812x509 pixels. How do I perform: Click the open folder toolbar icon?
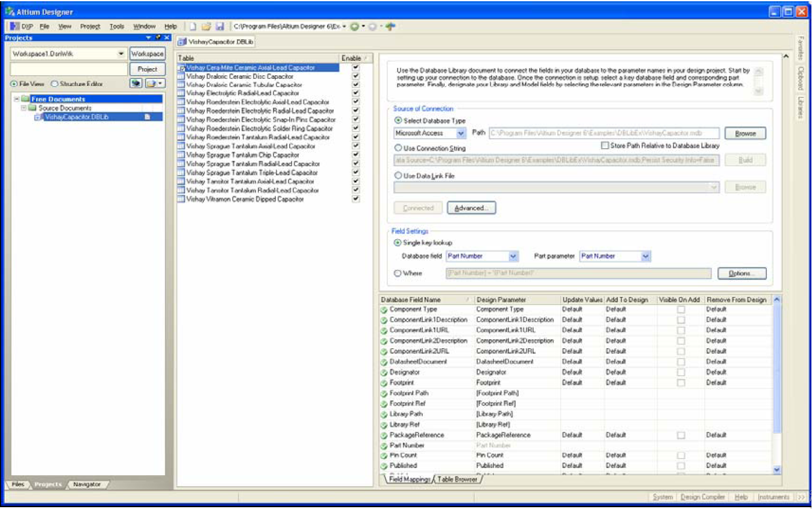point(206,27)
